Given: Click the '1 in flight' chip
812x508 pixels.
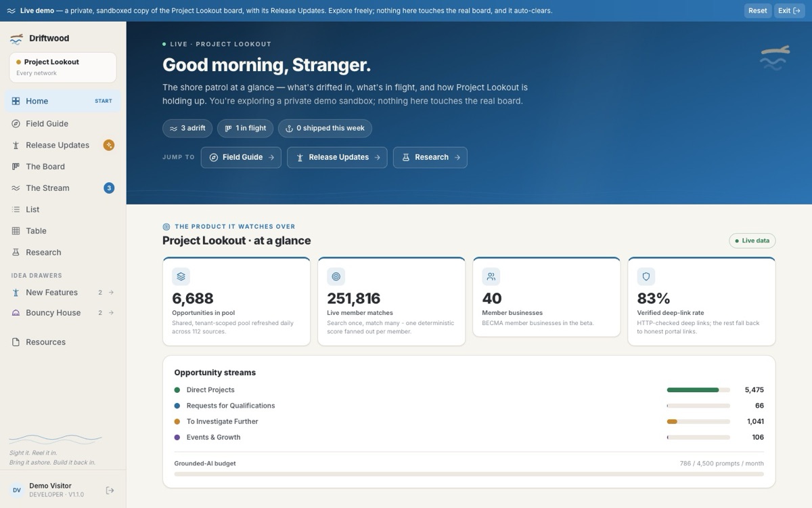Looking at the screenshot, I should (x=246, y=129).
